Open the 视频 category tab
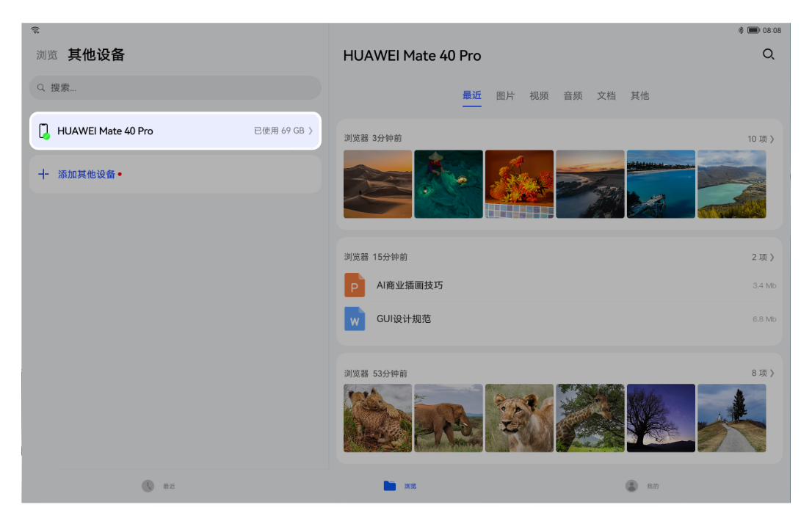Screen dimensions: 812x524 tap(540, 95)
